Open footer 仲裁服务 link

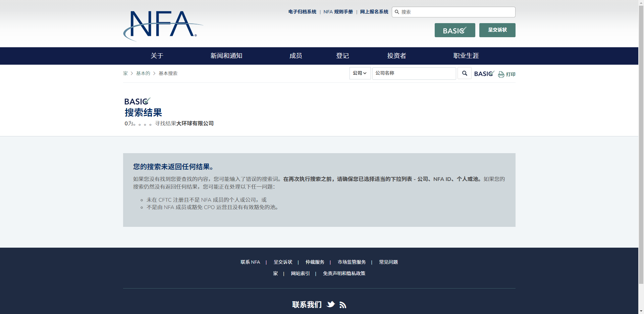315,262
